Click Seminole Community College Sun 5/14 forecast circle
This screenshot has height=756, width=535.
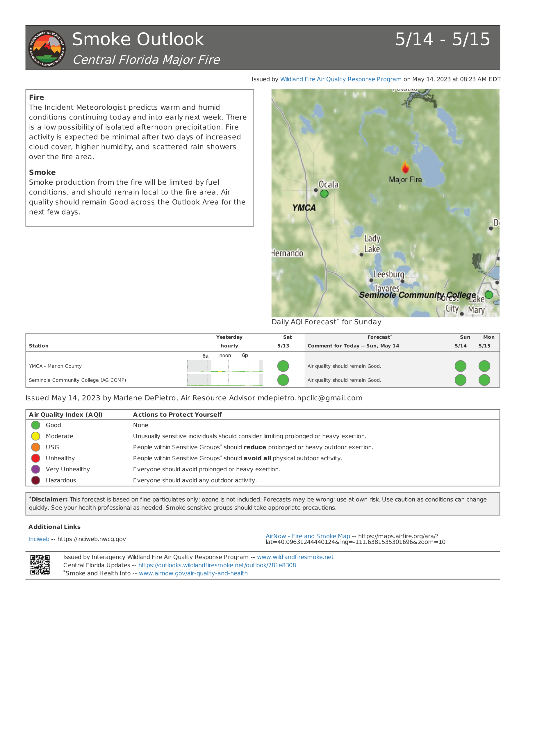click(x=460, y=380)
